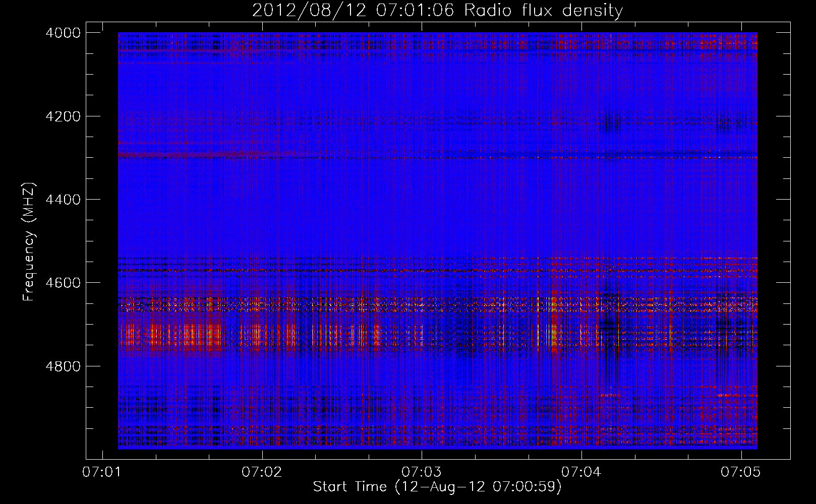Viewport: 816px width, 504px height.
Task: Click the 07:02 time tick label
Action: 262,472
